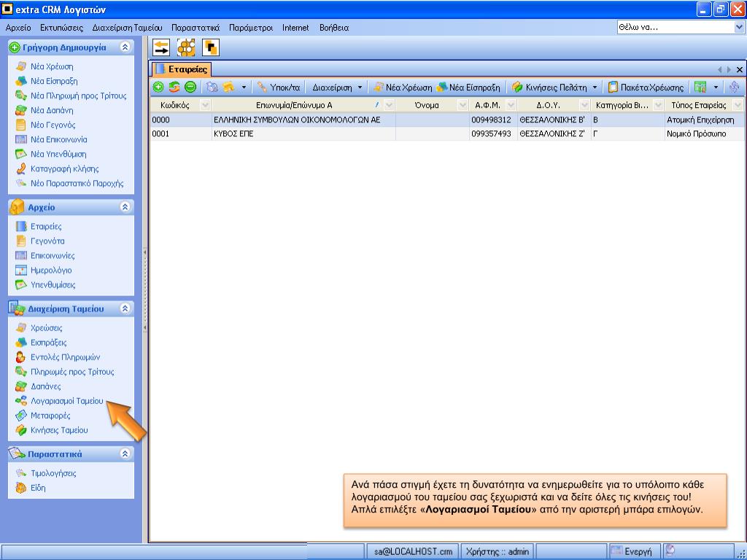
Task: Open filter dropdown of Τύπος Εταιρείας column
Action: pyautogui.click(x=738, y=105)
